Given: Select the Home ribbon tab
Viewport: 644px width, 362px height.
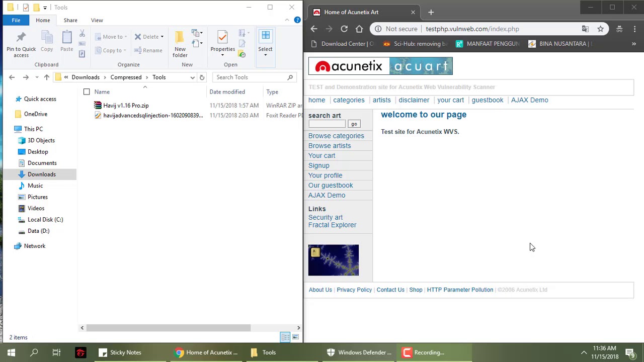Looking at the screenshot, I should coord(43,20).
